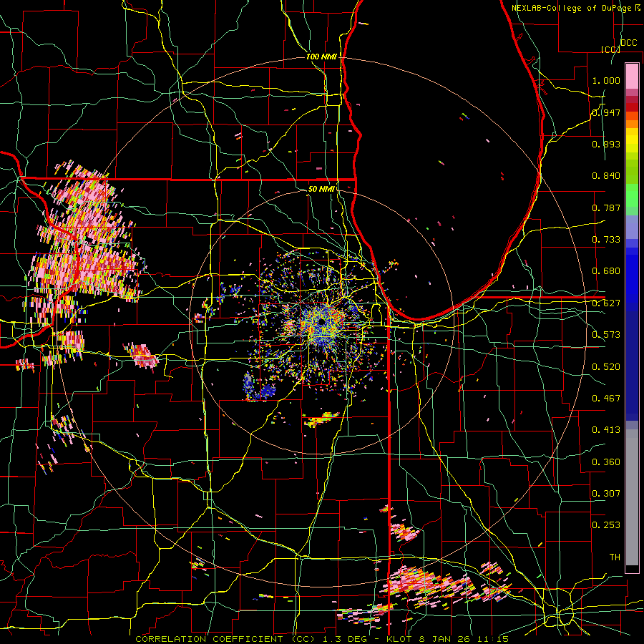The image size is (644, 644).
Task: Click the 0.627 scale value
Action: tap(606, 303)
